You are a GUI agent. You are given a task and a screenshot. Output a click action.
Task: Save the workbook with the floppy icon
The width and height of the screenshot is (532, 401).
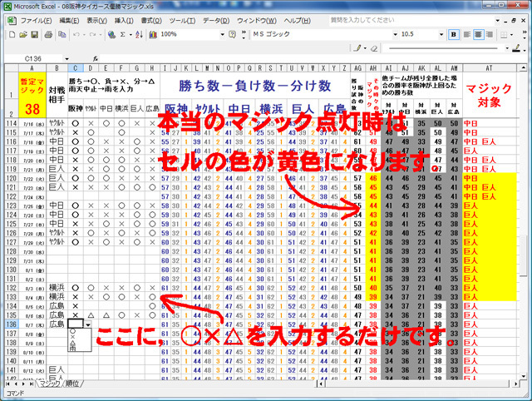[34, 34]
